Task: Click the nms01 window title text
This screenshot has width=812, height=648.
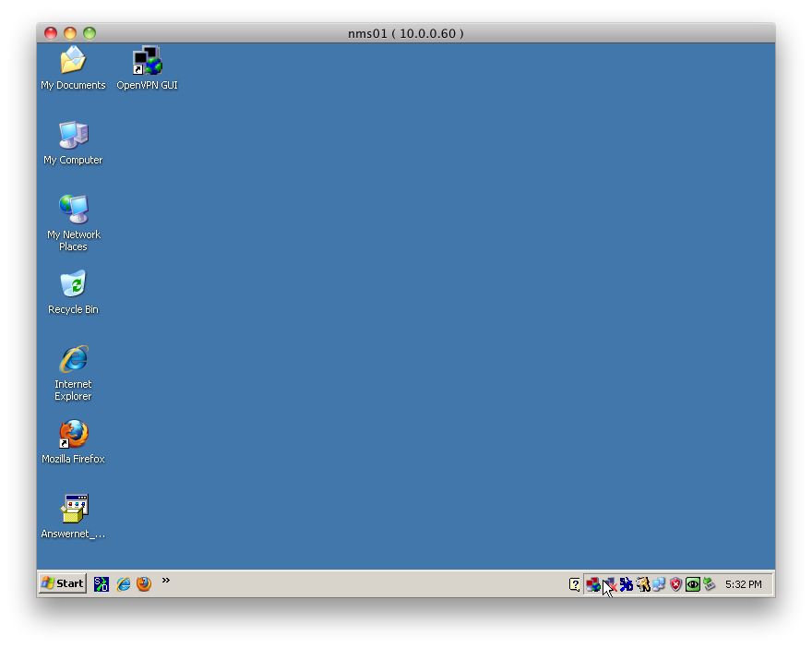Action: coord(405,33)
